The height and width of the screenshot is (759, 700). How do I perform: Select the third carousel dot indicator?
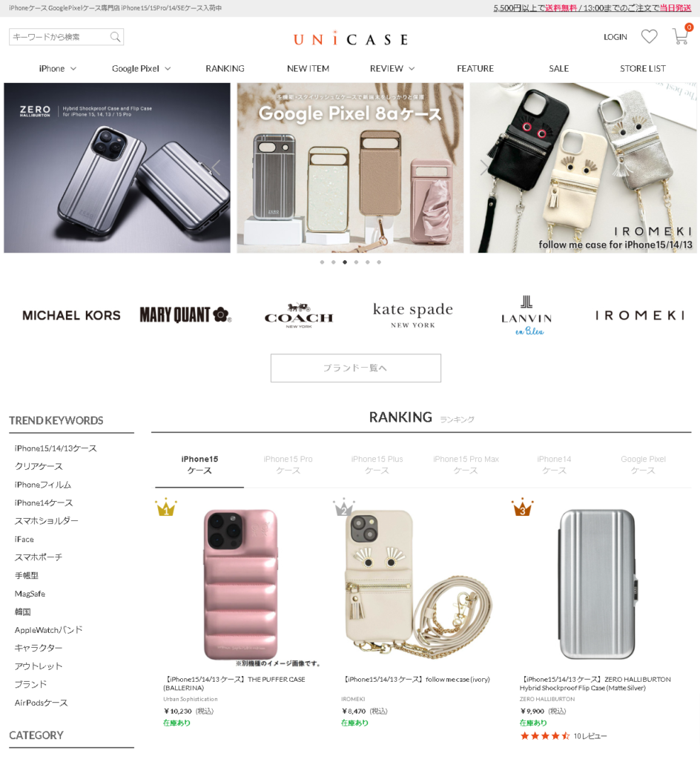345,262
